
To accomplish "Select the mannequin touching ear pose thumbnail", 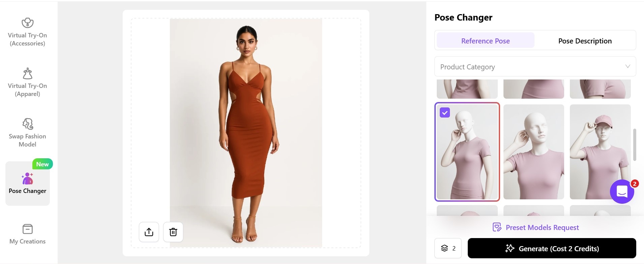I will (x=533, y=152).
